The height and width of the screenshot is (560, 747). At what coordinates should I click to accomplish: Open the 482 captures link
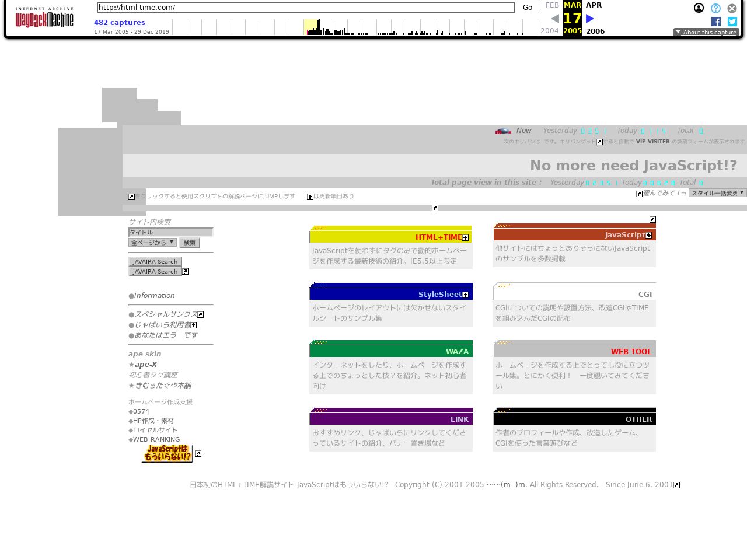coord(120,23)
